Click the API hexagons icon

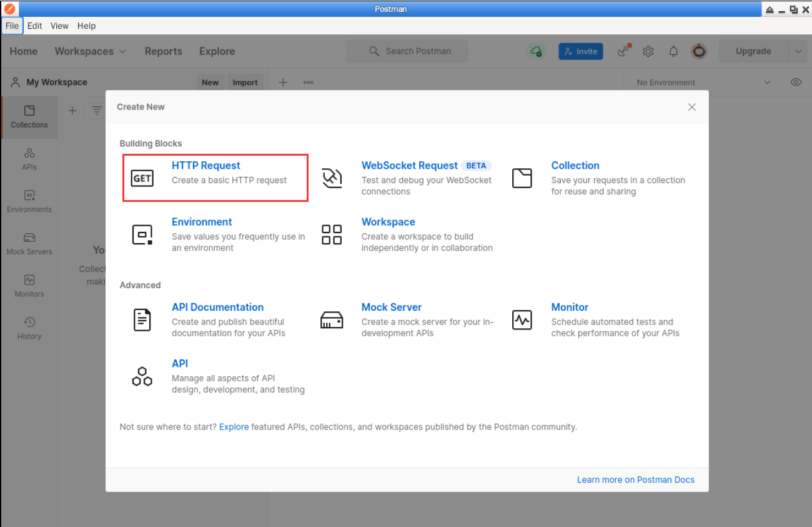[x=142, y=376]
